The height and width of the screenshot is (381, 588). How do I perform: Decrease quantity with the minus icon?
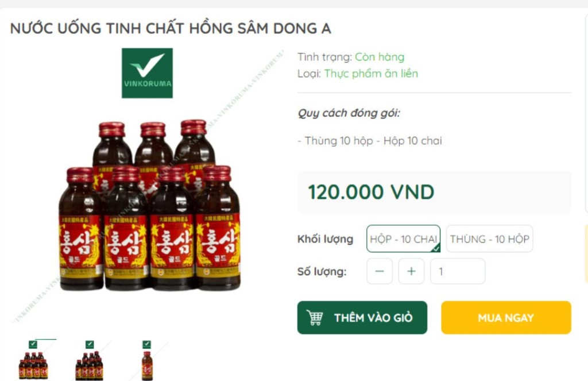[x=380, y=271]
